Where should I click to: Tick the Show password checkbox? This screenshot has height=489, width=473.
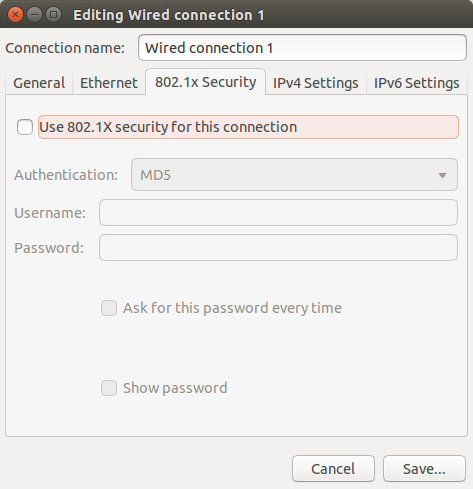109,388
